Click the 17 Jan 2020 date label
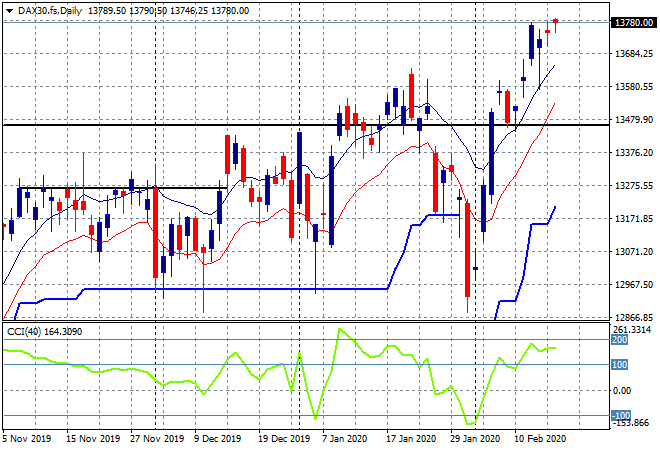This screenshot has height=450, width=660. [412, 439]
